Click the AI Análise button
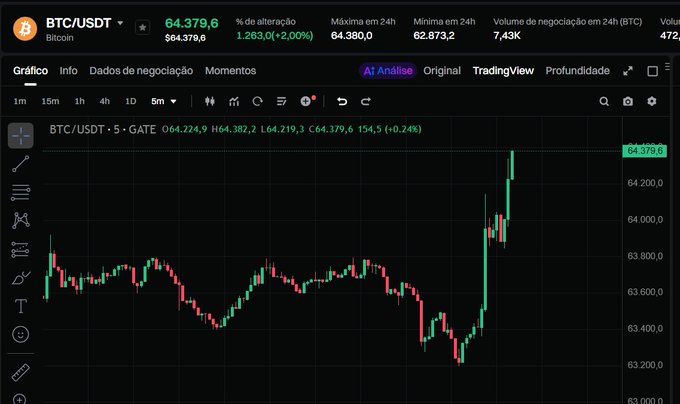Screen dimensions: 680x404 click(388, 71)
